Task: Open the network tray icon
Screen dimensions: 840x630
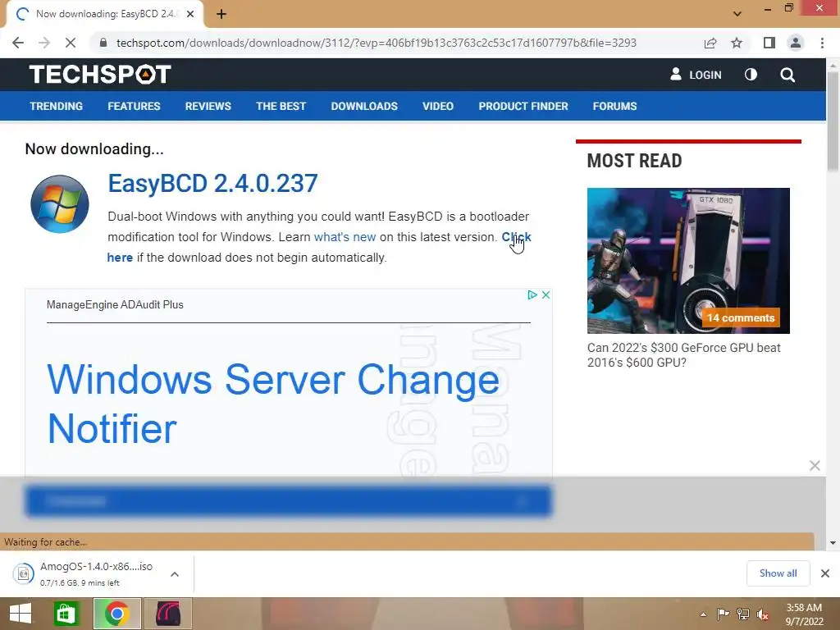Action: [742, 614]
